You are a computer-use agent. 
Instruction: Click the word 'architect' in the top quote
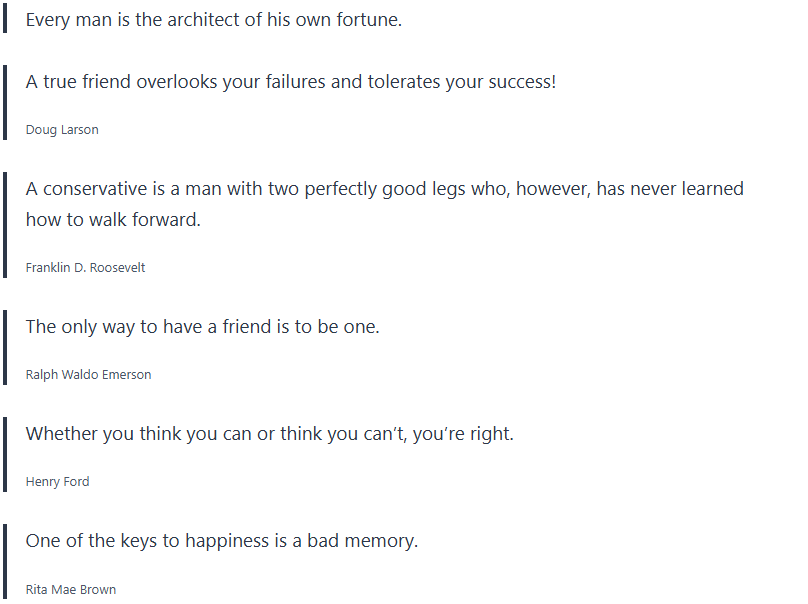(203, 19)
